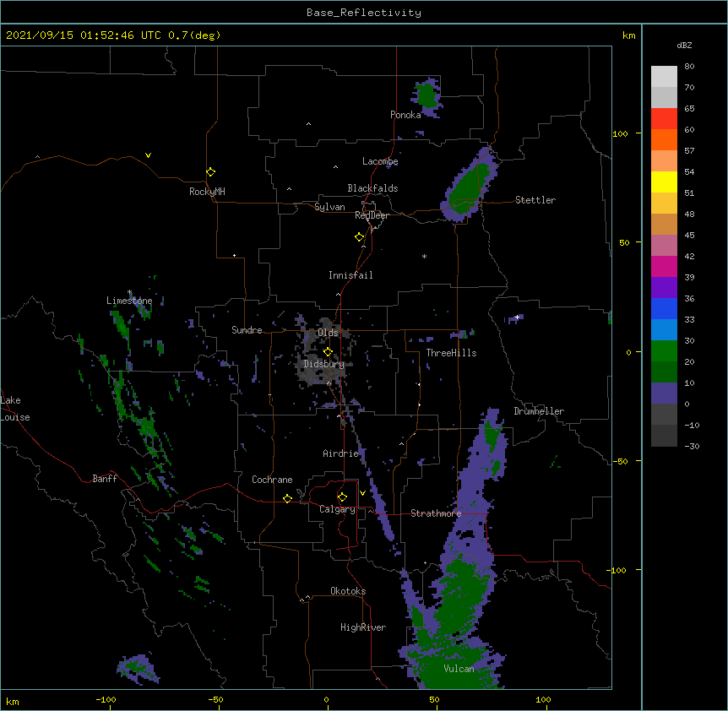This screenshot has height=711, width=728.
Task: Click the 100 tick on the right axis
Action: 620,133
